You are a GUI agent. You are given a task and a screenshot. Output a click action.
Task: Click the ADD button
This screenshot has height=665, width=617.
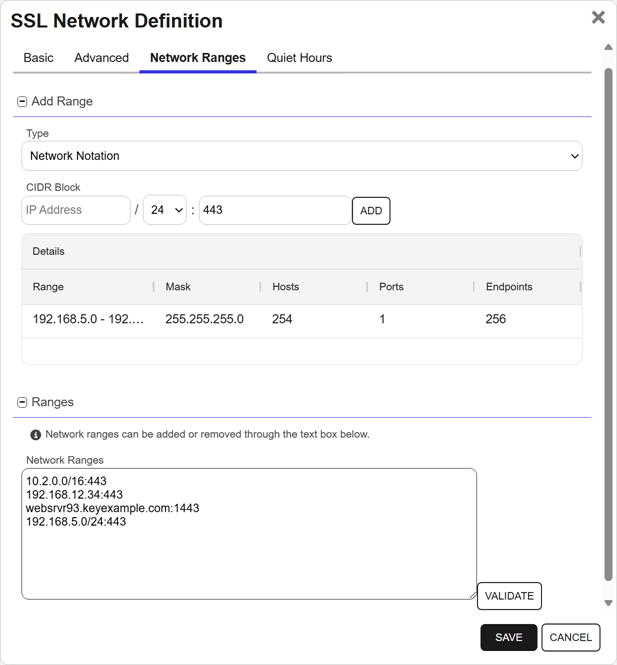click(x=371, y=211)
